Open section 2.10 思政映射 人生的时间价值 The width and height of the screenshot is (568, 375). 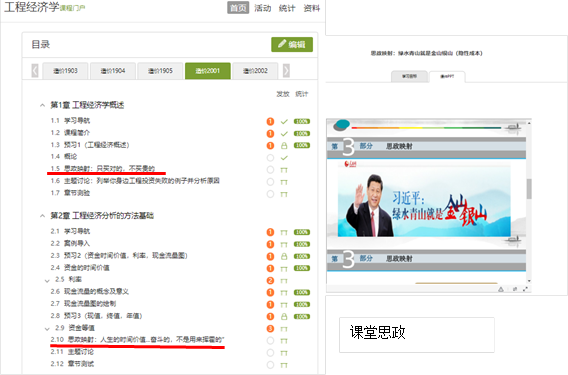137,339
